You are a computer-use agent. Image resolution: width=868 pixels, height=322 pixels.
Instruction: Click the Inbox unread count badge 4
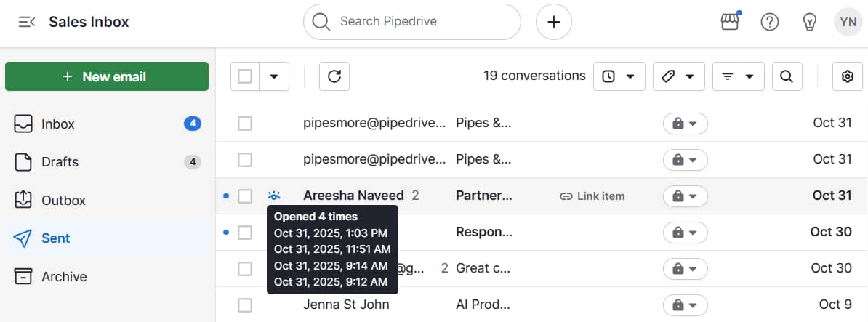pos(192,124)
